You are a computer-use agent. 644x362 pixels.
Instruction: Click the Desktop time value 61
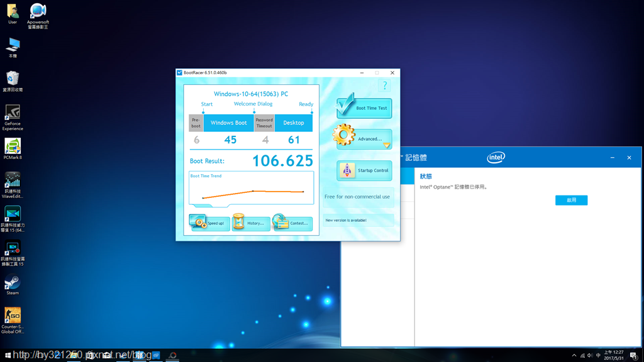294,140
